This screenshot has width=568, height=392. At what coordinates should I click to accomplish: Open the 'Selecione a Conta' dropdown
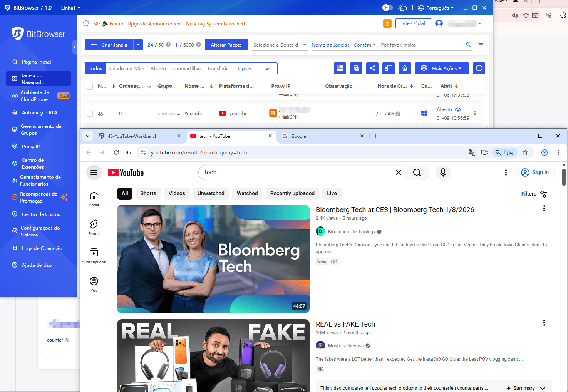279,45
